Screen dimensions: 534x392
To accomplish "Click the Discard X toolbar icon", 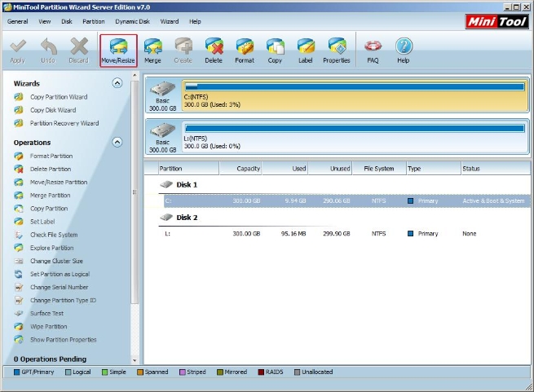I will pyautogui.click(x=79, y=46).
